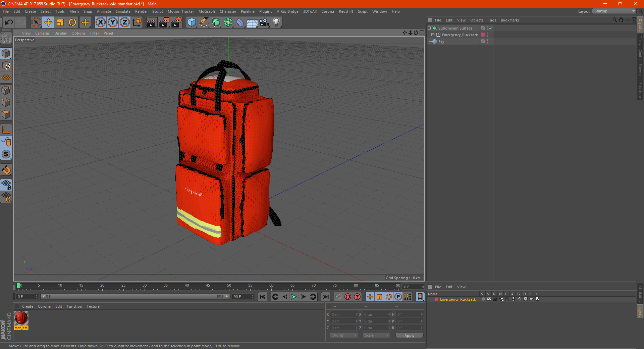This screenshot has width=644, height=349.
Task: Open the World coordinate dropdown
Action: coord(344,335)
